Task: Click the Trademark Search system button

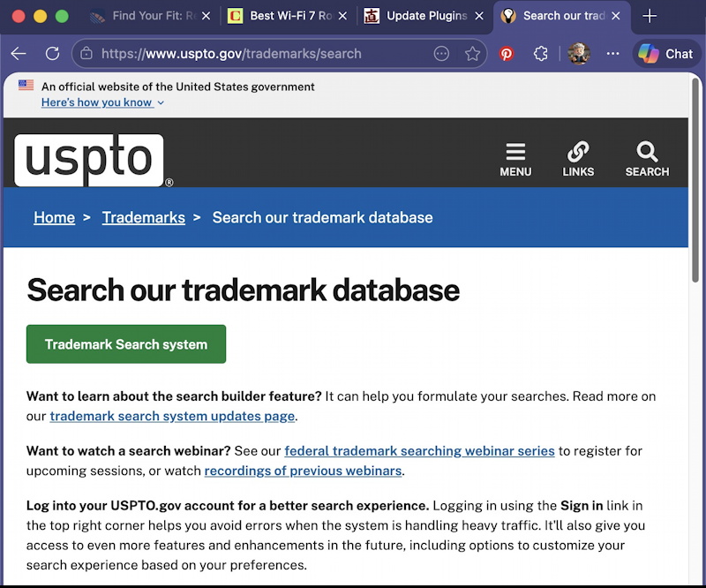Action: (x=125, y=343)
